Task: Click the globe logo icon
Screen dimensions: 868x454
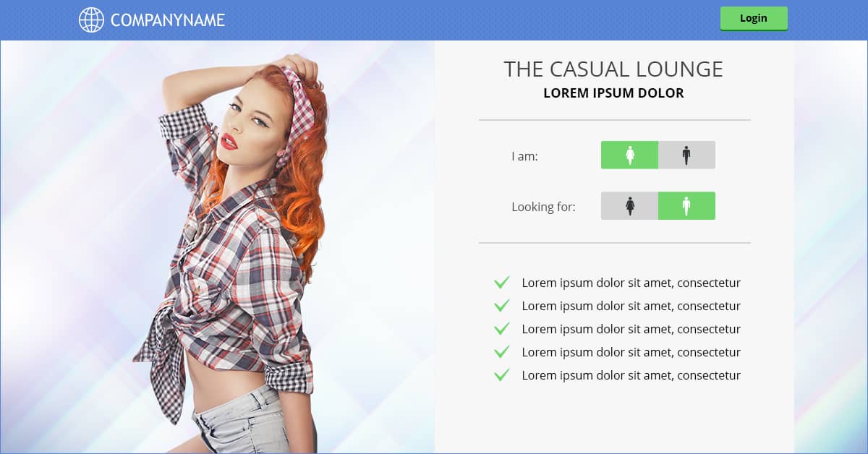Action: coord(91,20)
